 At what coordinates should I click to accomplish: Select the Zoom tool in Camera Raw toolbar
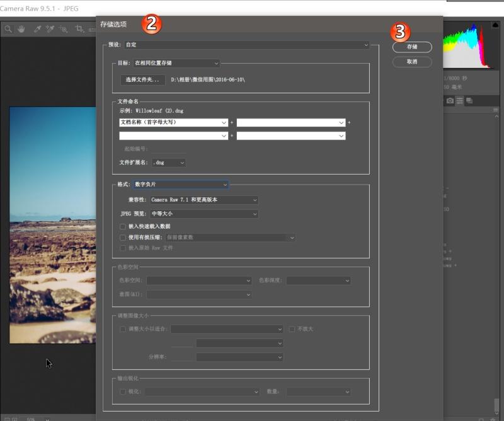[8, 29]
